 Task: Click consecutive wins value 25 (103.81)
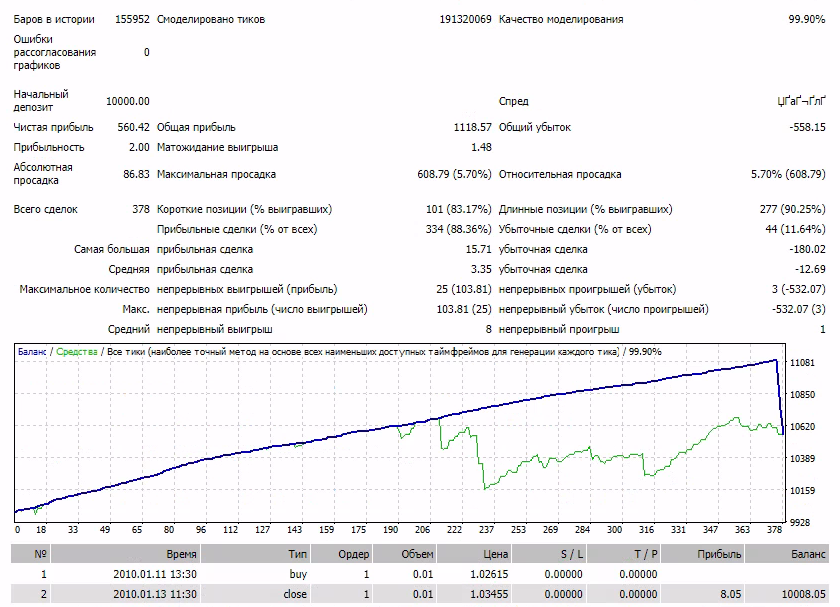pos(463,289)
